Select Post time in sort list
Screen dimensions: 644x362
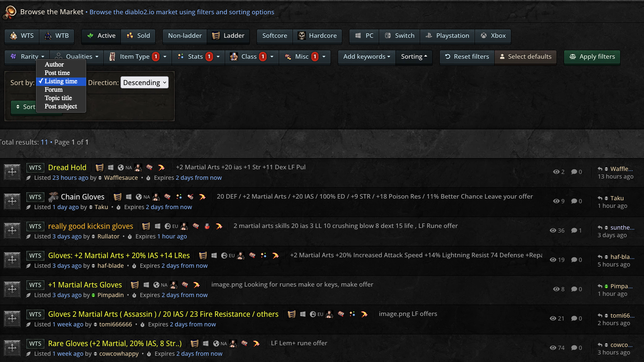point(57,73)
